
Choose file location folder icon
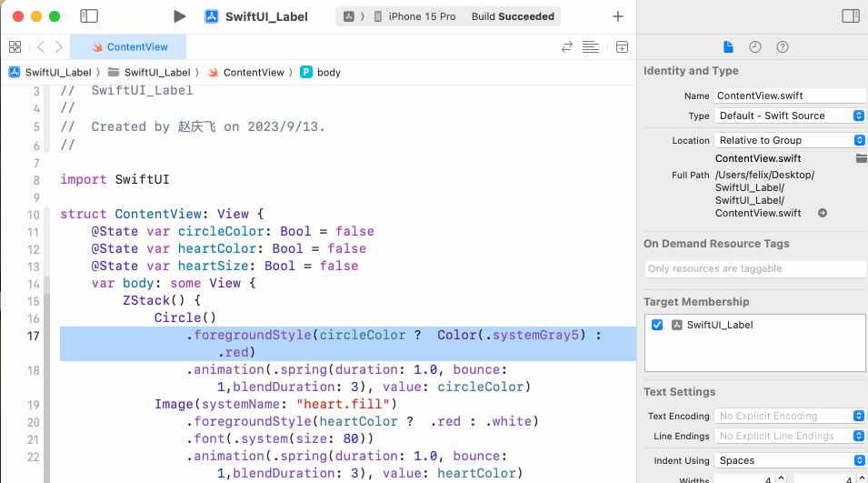coord(861,158)
